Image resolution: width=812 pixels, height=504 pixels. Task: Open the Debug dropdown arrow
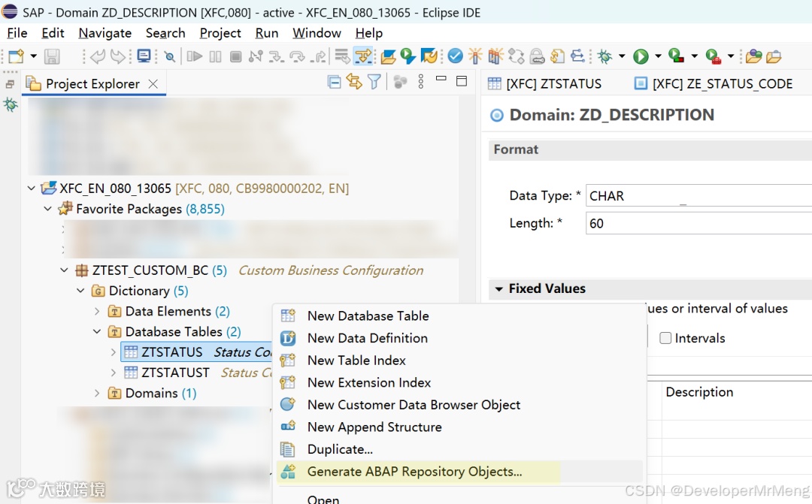click(622, 56)
